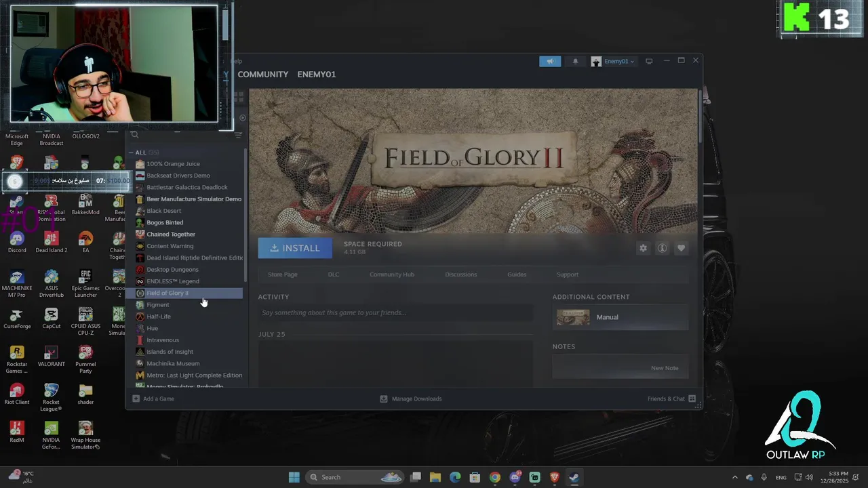The height and width of the screenshot is (488, 868).
Task: Click library search magnifier icon
Action: 134,135
